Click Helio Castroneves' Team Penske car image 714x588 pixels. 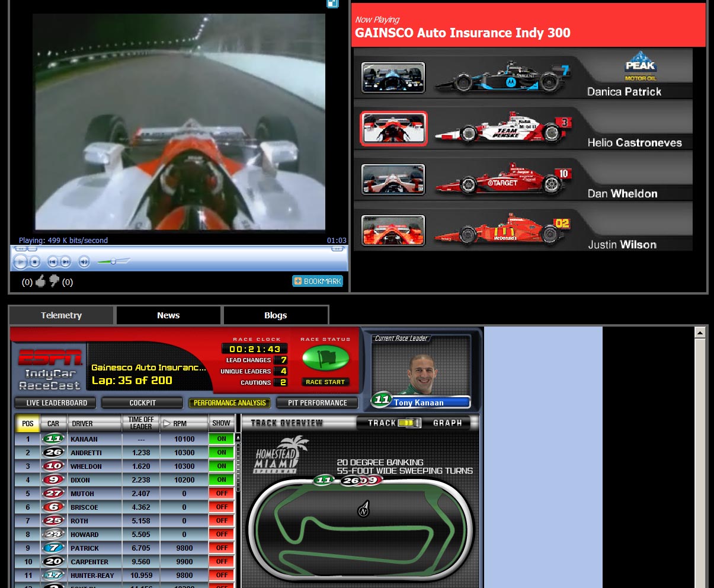click(x=502, y=128)
